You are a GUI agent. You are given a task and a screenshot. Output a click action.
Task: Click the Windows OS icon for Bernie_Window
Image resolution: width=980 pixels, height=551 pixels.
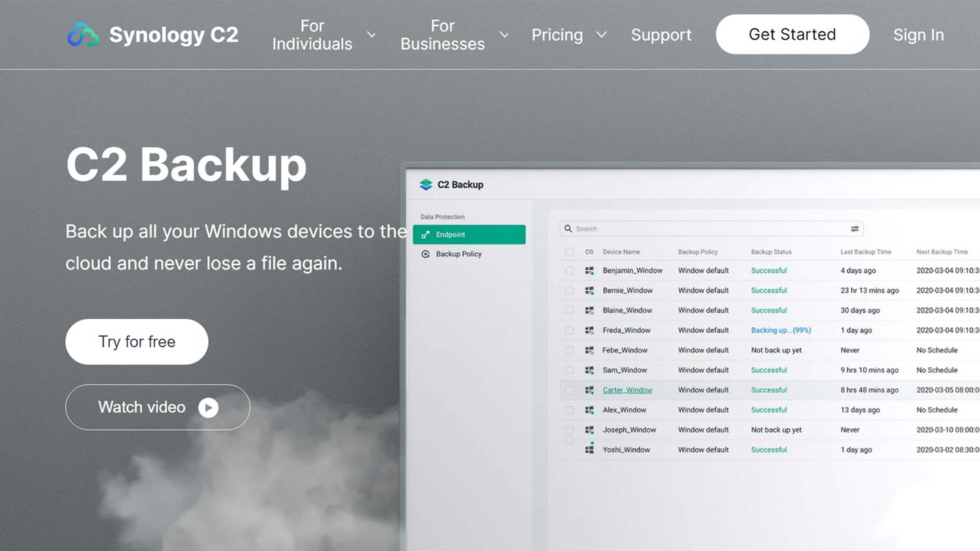[589, 291]
